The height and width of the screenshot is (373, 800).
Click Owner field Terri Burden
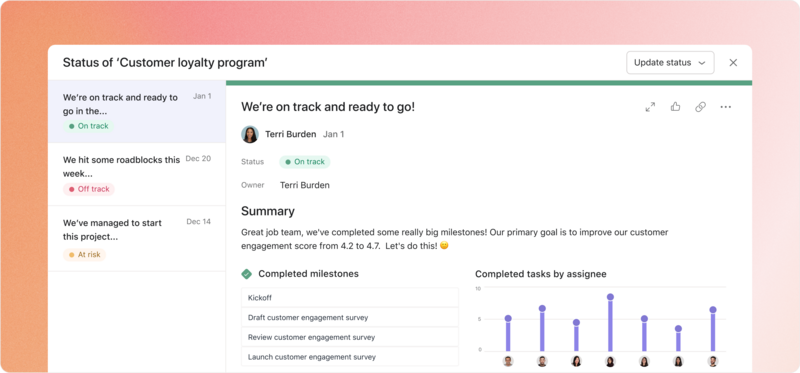tap(305, 185)
